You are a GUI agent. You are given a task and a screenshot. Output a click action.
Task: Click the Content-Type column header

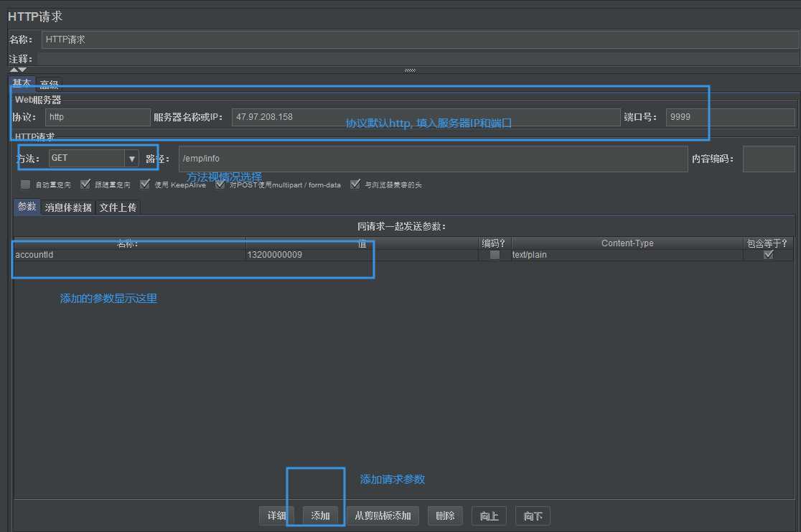pos(627,243)
